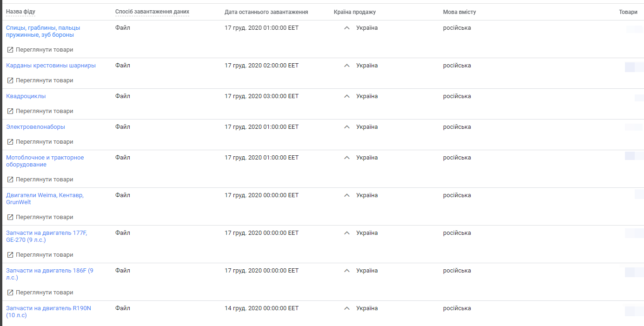This screenshot has height=326, width=644.
Task: Open Двигатели Weima, Кентавр, GrunWelt feed
Action: pos(45,199)
